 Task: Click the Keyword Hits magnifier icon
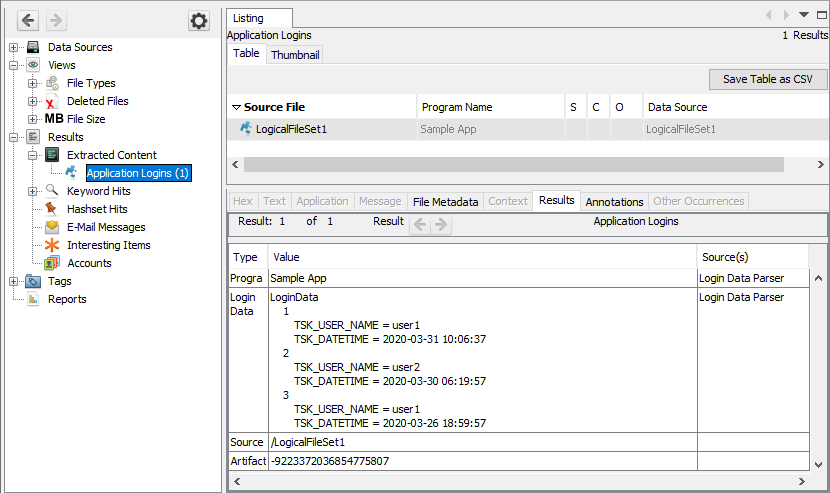[x=52, y=191]
